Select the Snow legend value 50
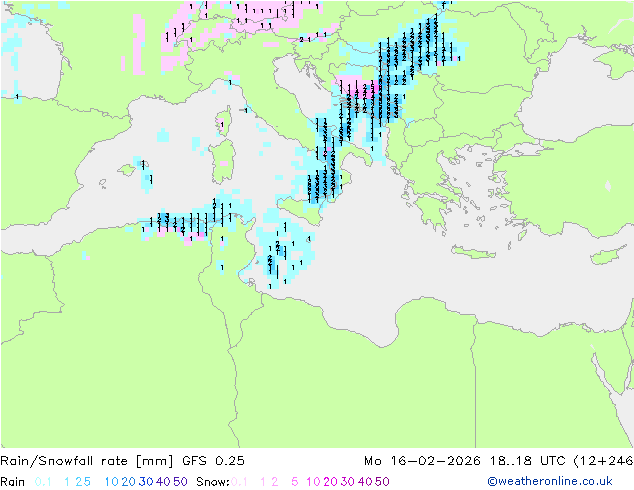Image resolution: width=634 pixels, height=490 pixels. pos(382,482)
